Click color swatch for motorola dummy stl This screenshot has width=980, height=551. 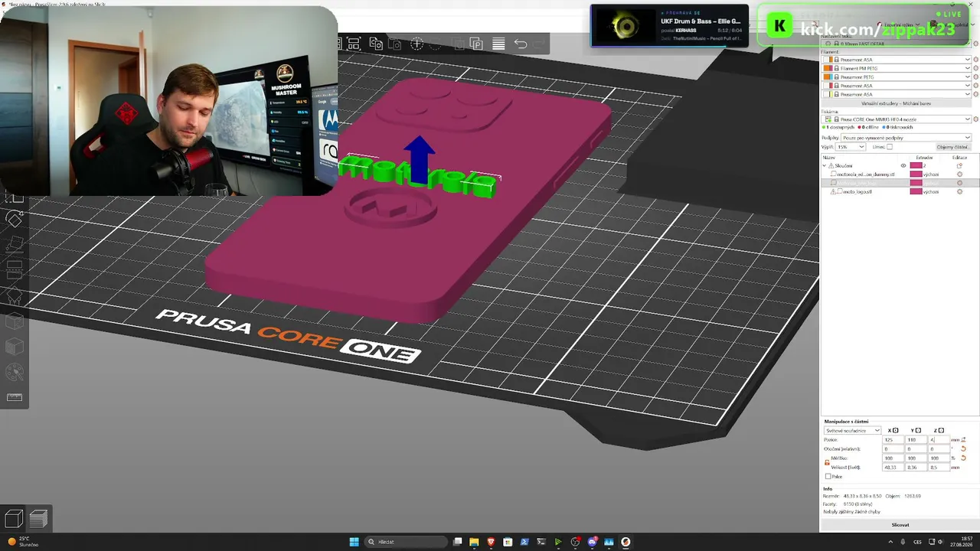pos(916,174)
